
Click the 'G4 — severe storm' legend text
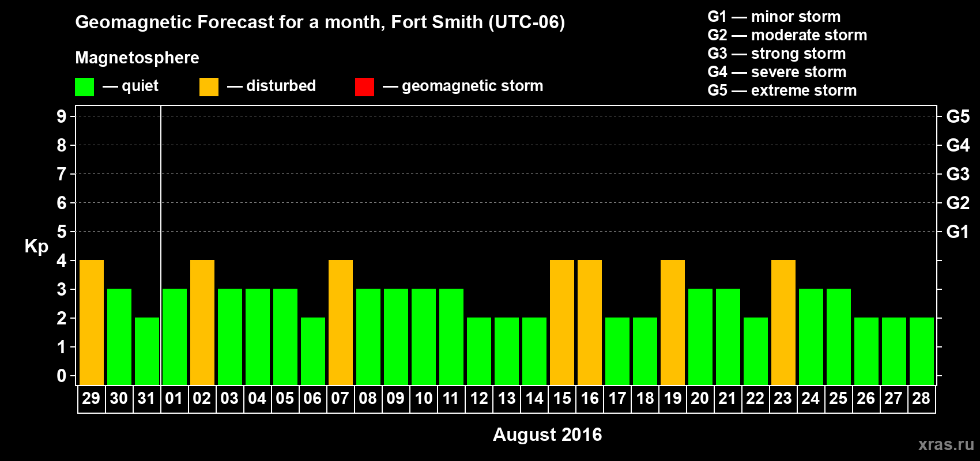coord(777,72)
